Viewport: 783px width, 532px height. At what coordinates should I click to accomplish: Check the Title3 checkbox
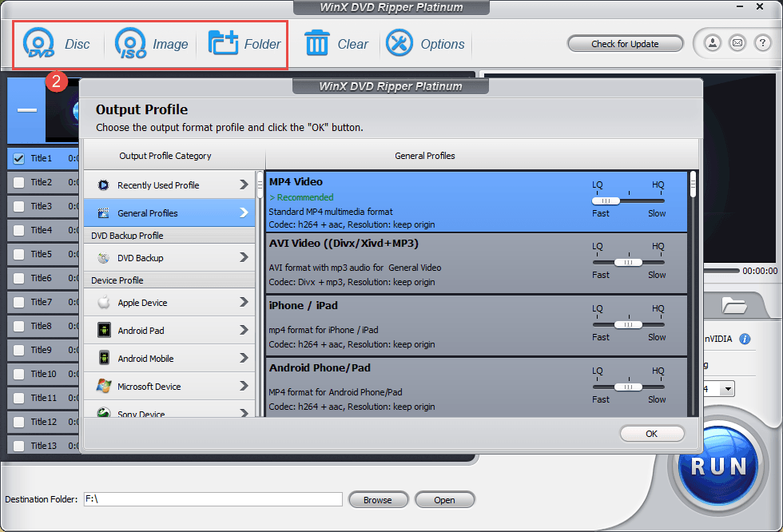(x=19, y=206)
